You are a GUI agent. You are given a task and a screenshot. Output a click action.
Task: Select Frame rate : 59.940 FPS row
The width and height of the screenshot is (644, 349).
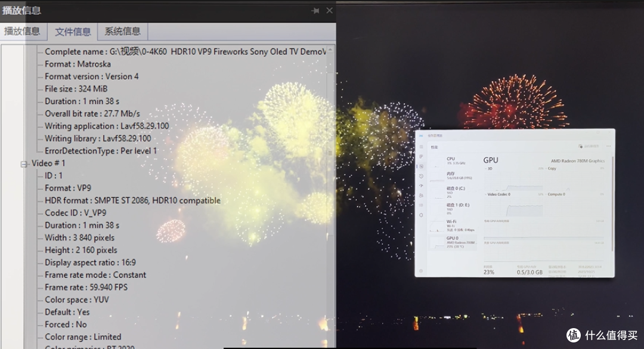click(x=86, y=288)
